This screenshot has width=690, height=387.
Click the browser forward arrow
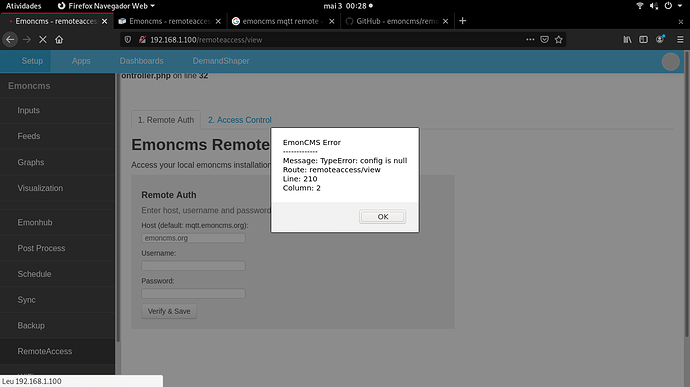[x=27, y=40]
